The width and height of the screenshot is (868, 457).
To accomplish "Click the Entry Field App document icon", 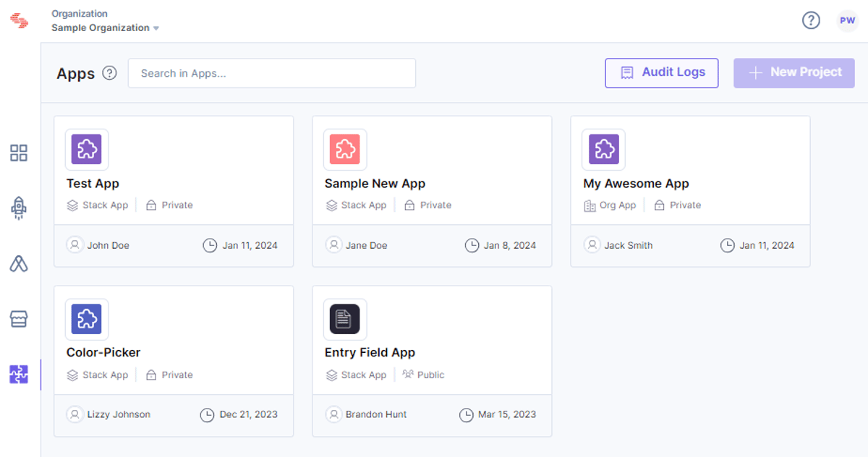I will (345, 319).
